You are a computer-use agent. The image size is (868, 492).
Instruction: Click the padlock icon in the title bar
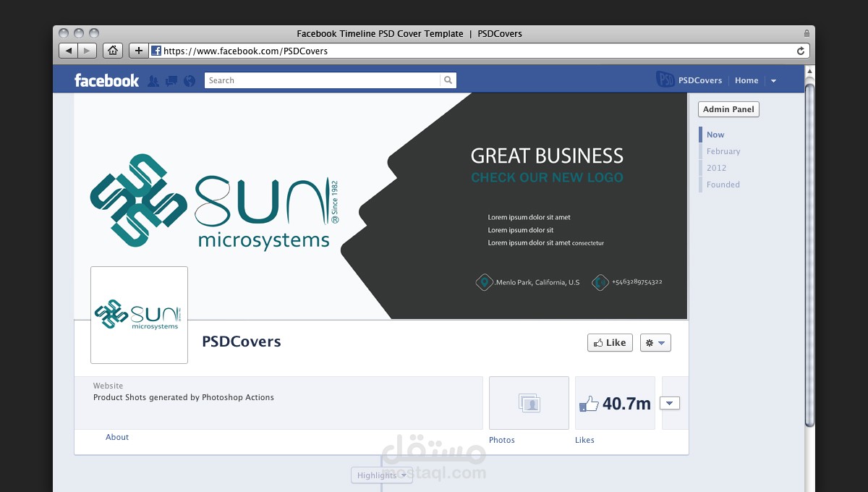807,33
